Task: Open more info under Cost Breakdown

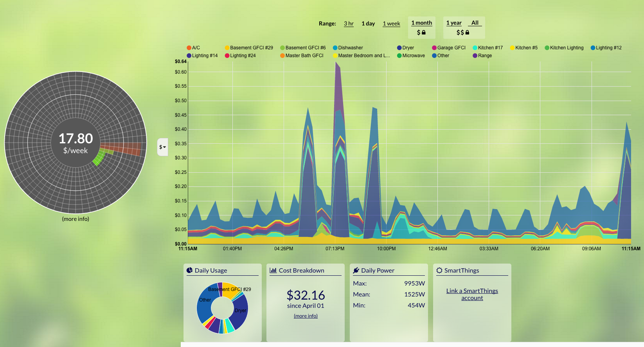Action: (x=306, y=316)
